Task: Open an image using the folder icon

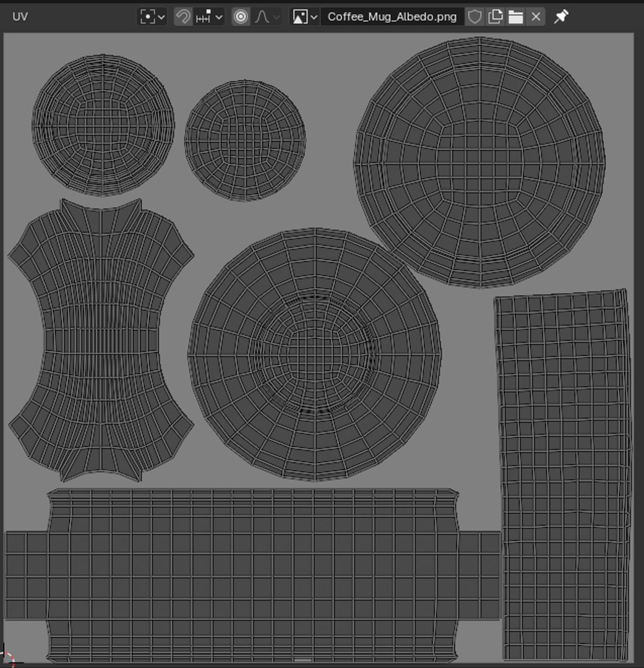Action: (516, 17)
